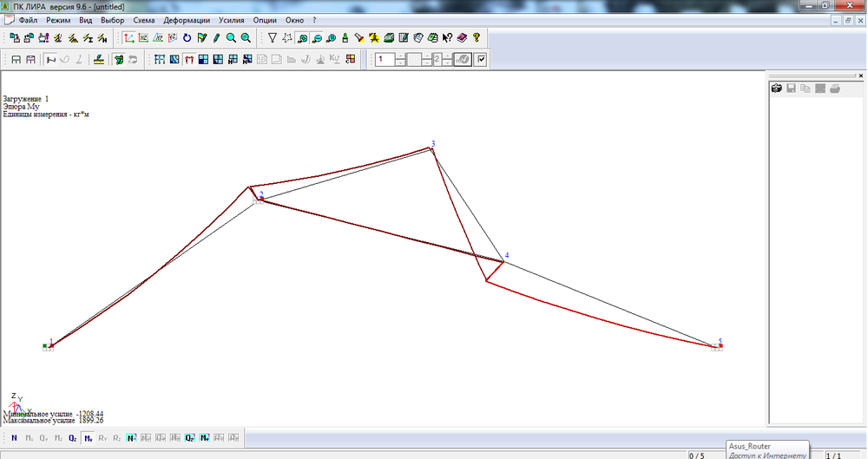Click the flashlight highlight icon
The width and height of the screenshot is (868, 459).
359,37
